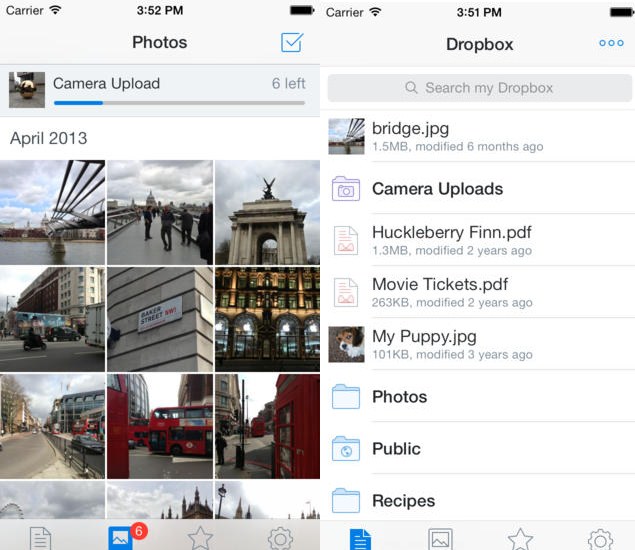Open the three-dots more menu in Dropbox header
The width and height of the screenshot is (635, 550).
click(611, 43)
